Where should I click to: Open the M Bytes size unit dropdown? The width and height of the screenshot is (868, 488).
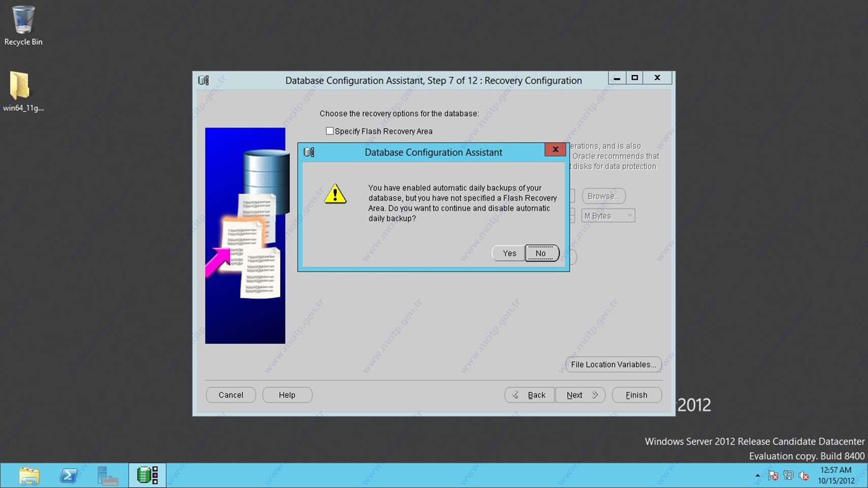(608, 216)
